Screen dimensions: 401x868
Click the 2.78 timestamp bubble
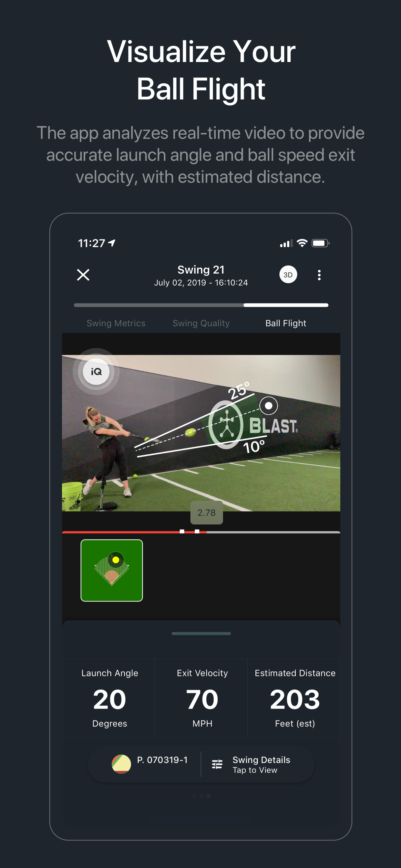click(x=207, y=512)
